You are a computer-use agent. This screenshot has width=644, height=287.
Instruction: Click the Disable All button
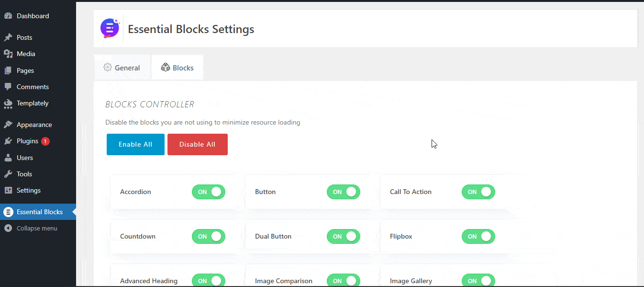[x=198, y=144]
